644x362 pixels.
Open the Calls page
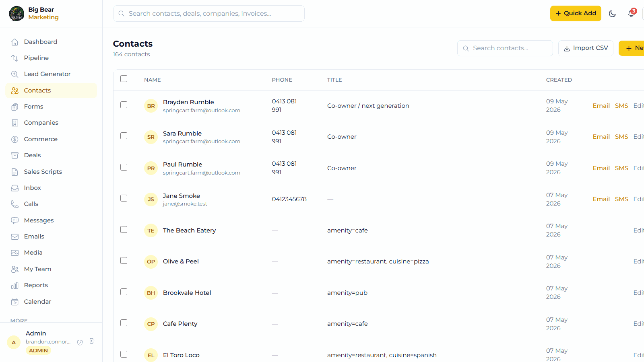tap(51, 204)
